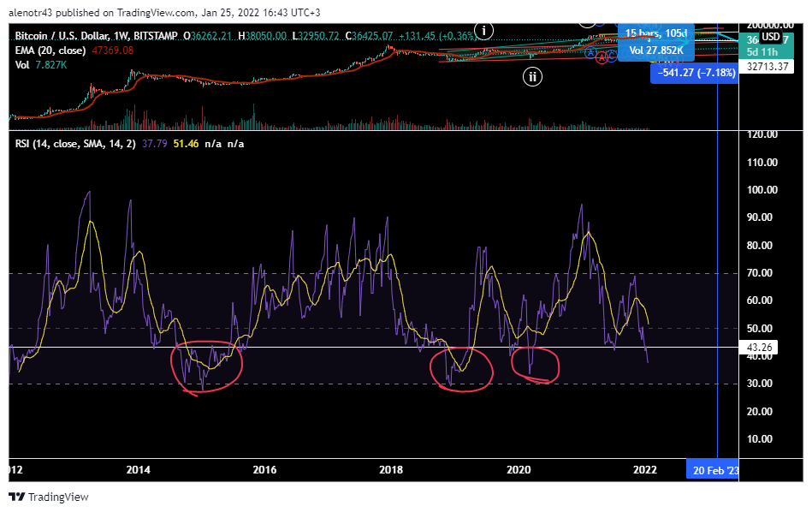Click the 2014 label on the time axis

tap(139, 470)
